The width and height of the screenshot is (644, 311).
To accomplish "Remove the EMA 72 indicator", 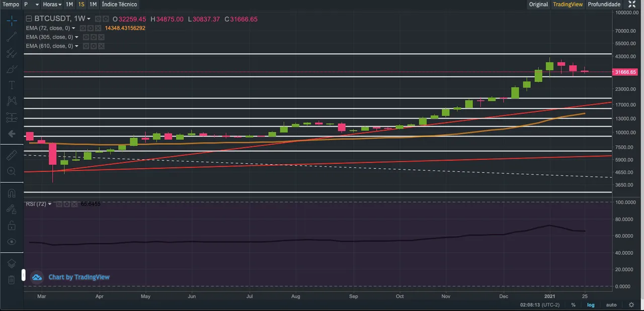I will tap(98, 28).
